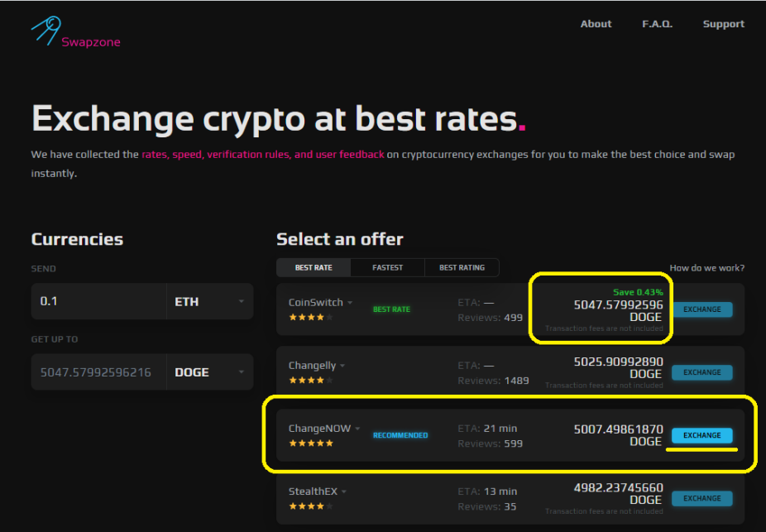Click EXCHANGE button for Changelly offer

(702, 372)
